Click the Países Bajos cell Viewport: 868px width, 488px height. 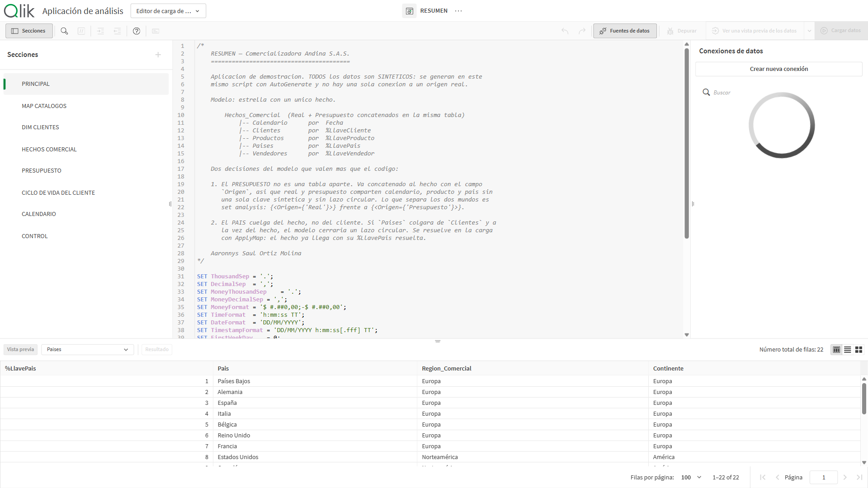(315, 381)
